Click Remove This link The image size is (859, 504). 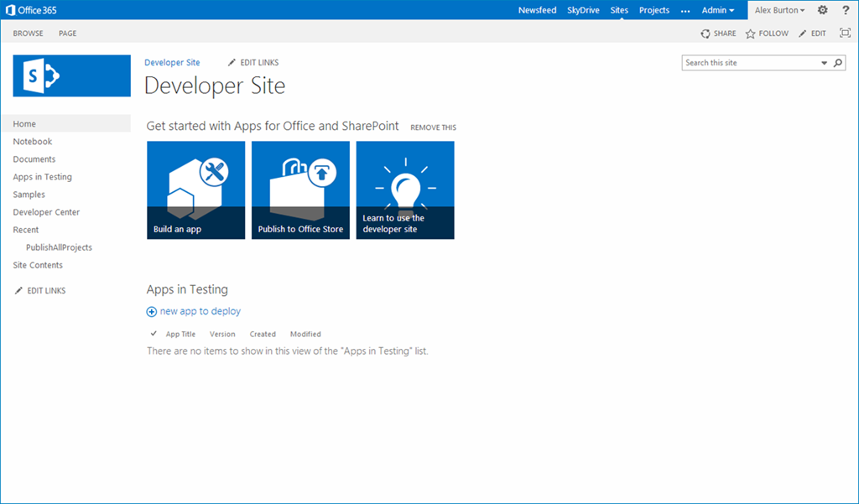pos(433,127)
